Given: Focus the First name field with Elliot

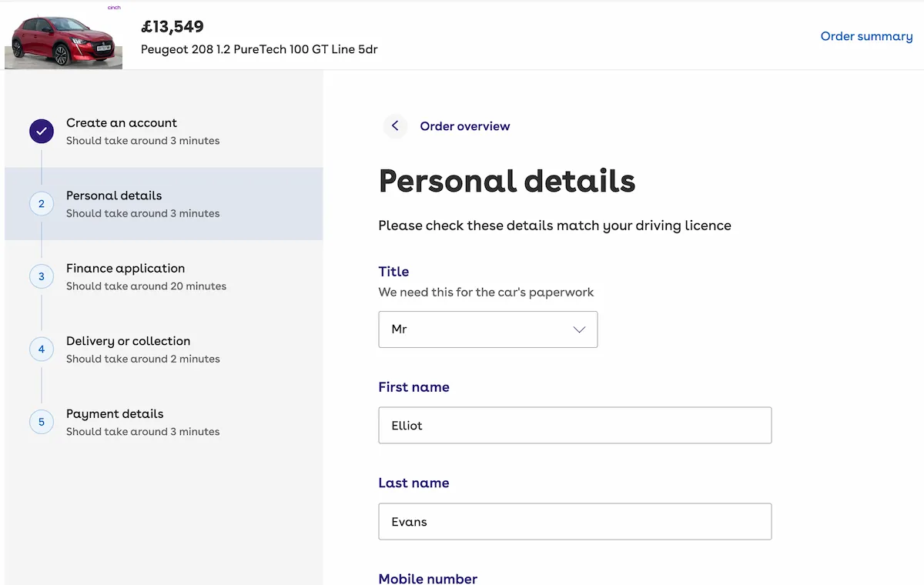Looking at the screenshot, I should [x=574, y=426].
